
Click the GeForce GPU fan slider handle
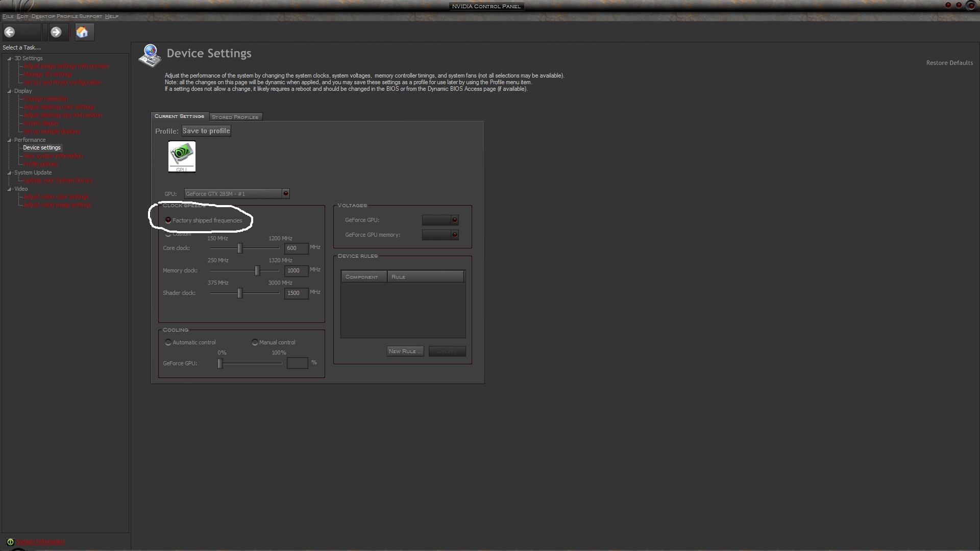pos(220,363)
